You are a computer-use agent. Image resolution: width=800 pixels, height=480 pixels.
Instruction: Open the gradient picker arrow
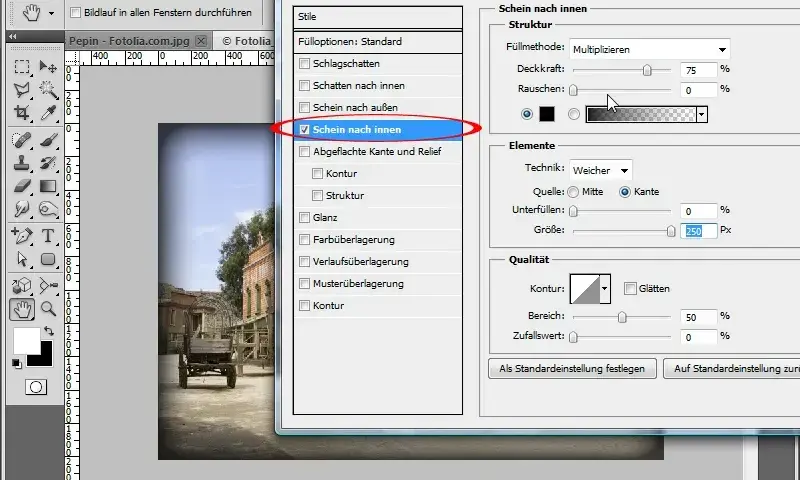click(702, 115)
